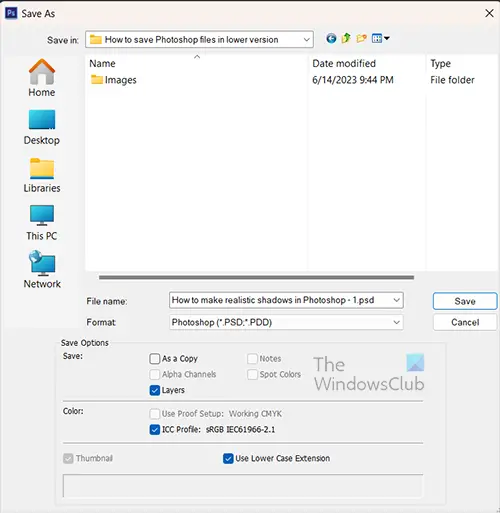The height and width of the screenshot is (513, 500).
Task: Click the Save button
Action: coord(465,301)
